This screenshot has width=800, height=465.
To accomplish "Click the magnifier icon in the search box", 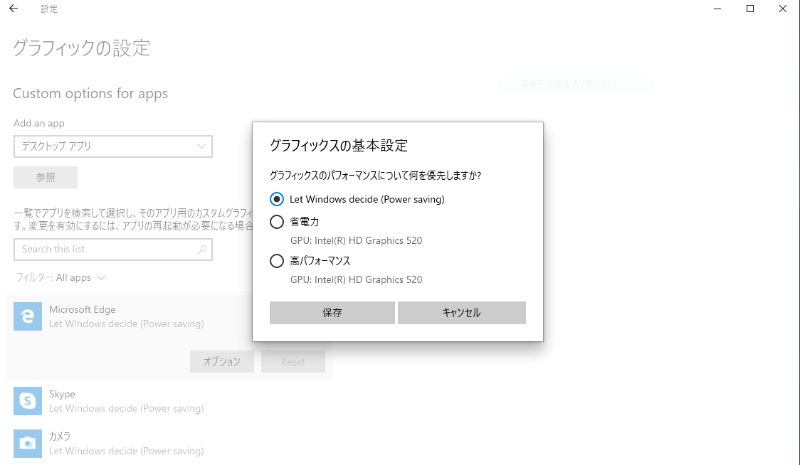I will [x=202, y=249].
